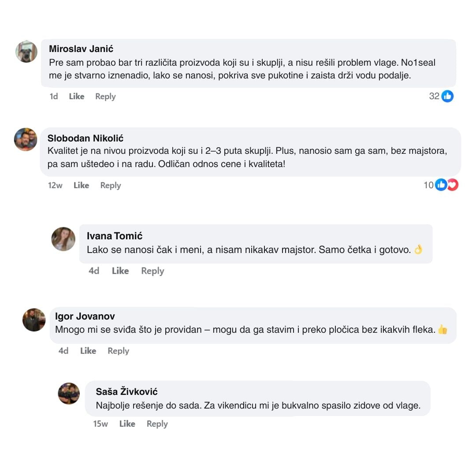Open Ivana Tomić's profile photo
Viewport: 476px width, 476px height.
coord(63,239)
